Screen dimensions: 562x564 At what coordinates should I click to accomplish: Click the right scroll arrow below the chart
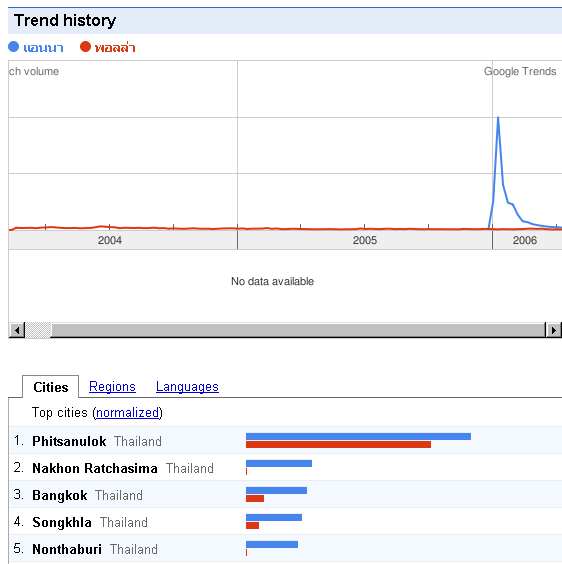coord(553,330)
